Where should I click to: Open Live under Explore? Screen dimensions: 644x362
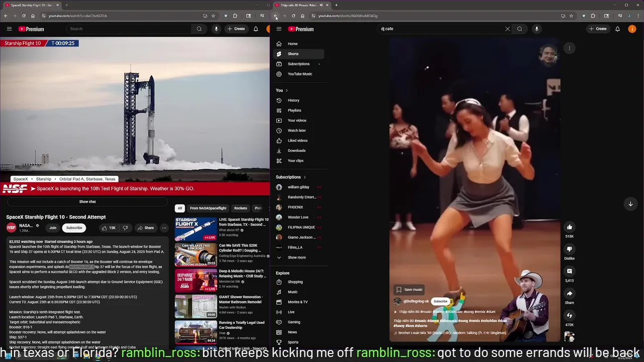[x=300, y=312]
